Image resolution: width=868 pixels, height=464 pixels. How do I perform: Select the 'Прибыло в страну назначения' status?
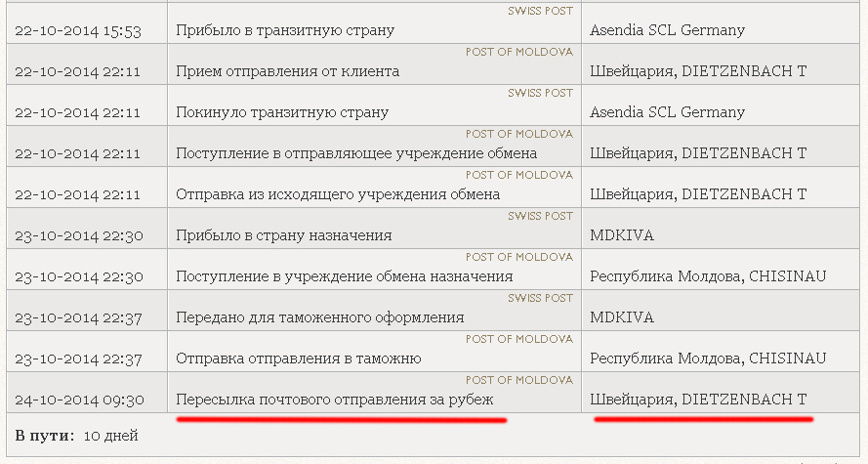[x=283, y=235]
